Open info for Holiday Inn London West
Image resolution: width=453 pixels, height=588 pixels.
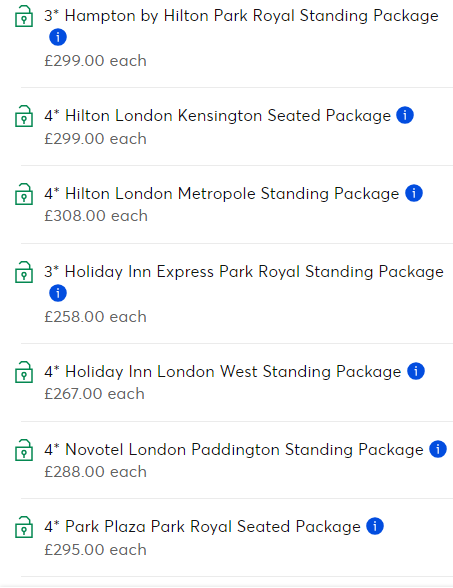click(x=416, y=371)
